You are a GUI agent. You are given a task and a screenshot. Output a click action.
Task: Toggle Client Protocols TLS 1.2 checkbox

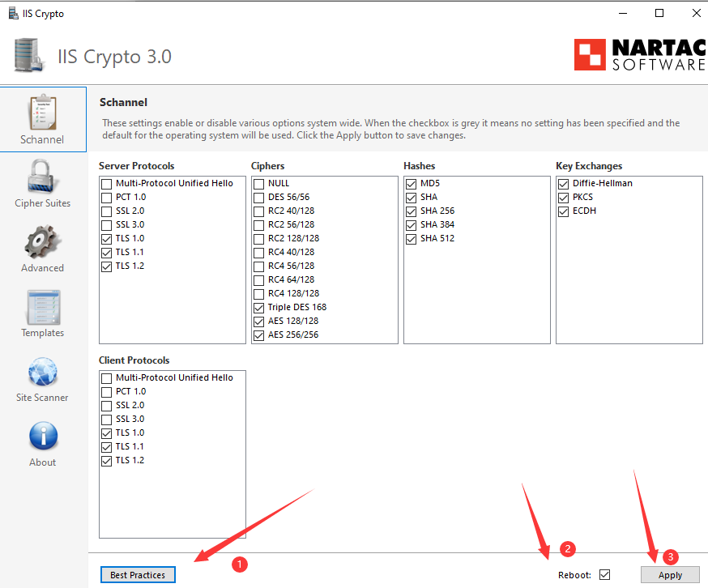[x=107, y=461]
